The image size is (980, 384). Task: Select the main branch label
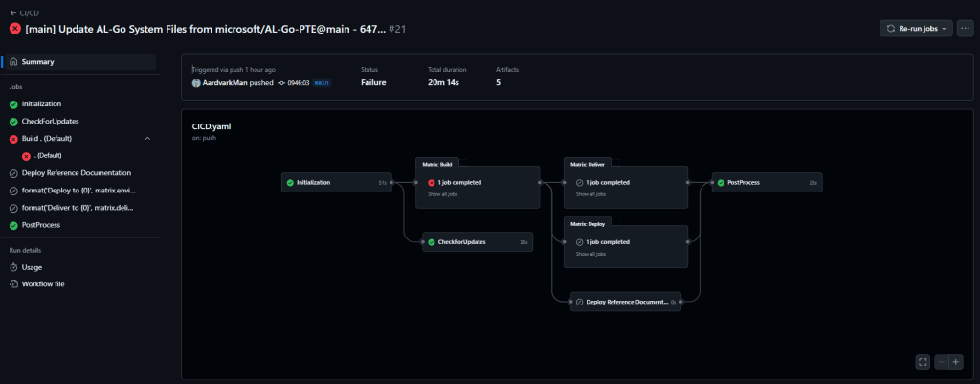tap(322, 83)
